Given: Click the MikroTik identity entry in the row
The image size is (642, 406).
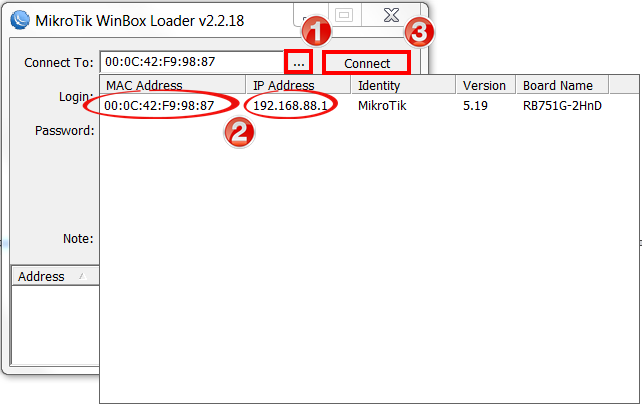Looking at the screenshot, I should (x=382, y=106).
